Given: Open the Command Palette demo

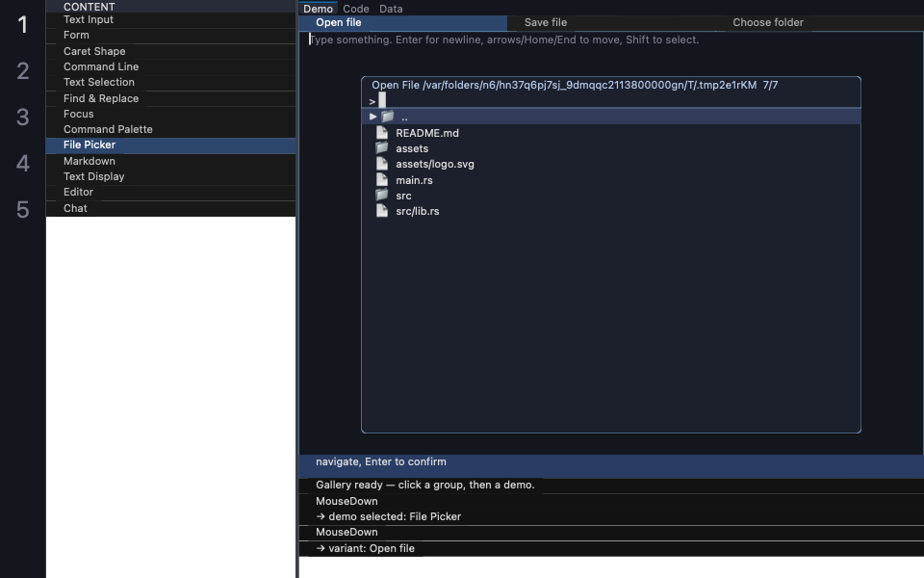Looking at the screenshot, I should click(171, 130).
